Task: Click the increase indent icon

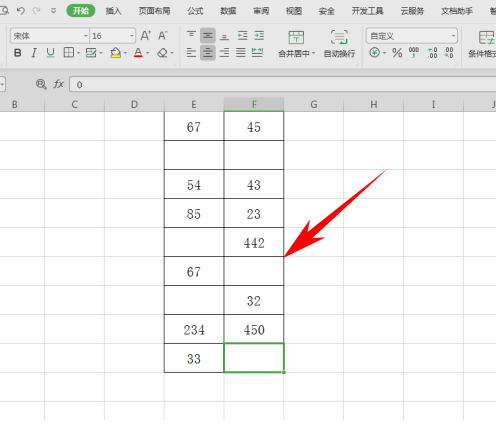Action: (259, 35)
